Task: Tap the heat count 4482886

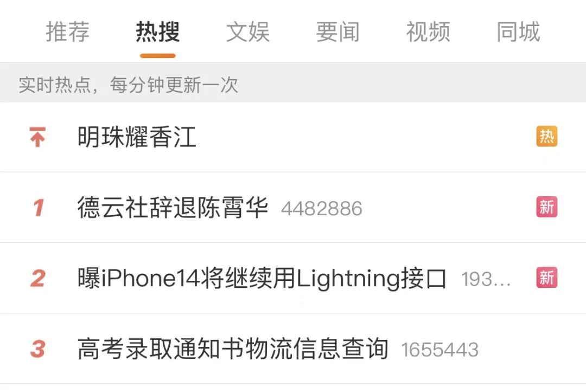Action: click(322, 209)
